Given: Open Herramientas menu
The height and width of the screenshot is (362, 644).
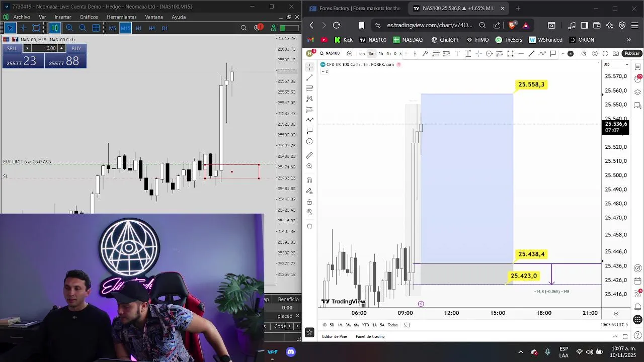Looking at the screenshot, I should (121, 17).
